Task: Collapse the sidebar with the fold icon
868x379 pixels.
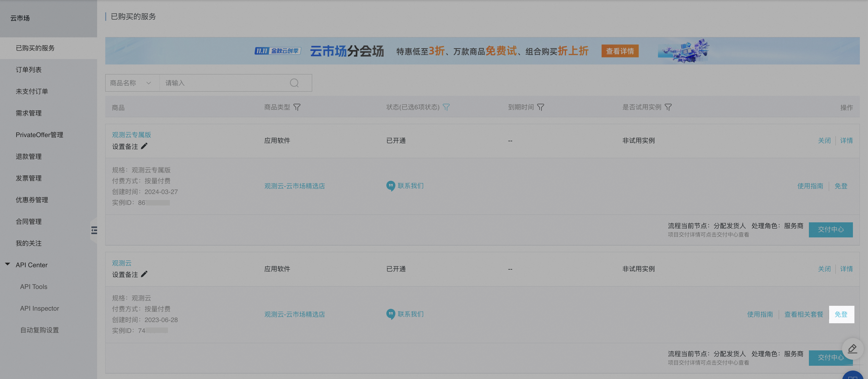Action: pos(94,230)
